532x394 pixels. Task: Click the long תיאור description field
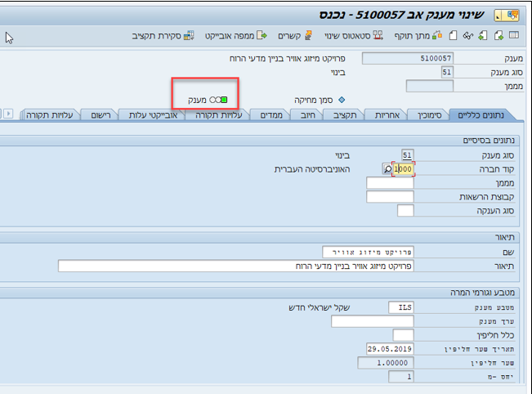(x=236, y=266)
